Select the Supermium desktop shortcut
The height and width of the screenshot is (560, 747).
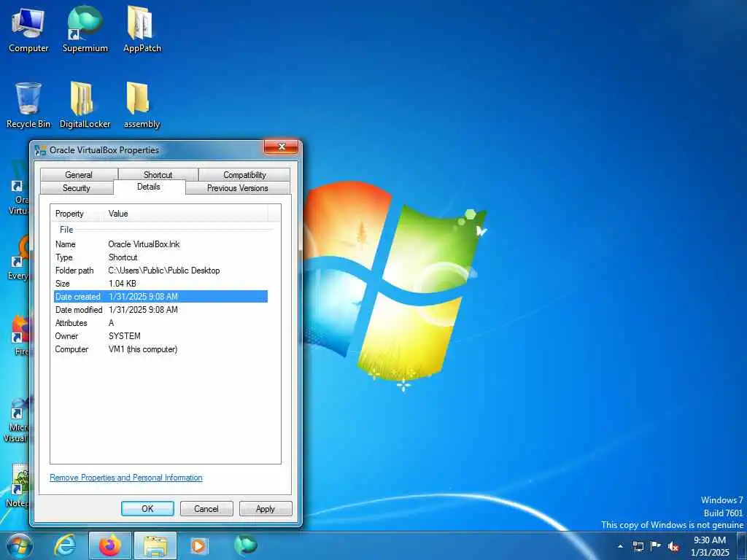[x=85, y=29]
